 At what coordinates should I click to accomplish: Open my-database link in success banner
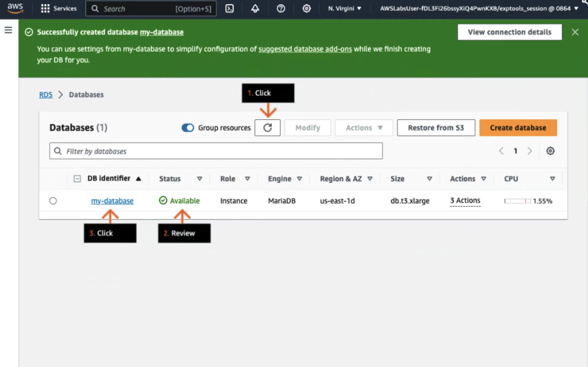coord(162,32)
